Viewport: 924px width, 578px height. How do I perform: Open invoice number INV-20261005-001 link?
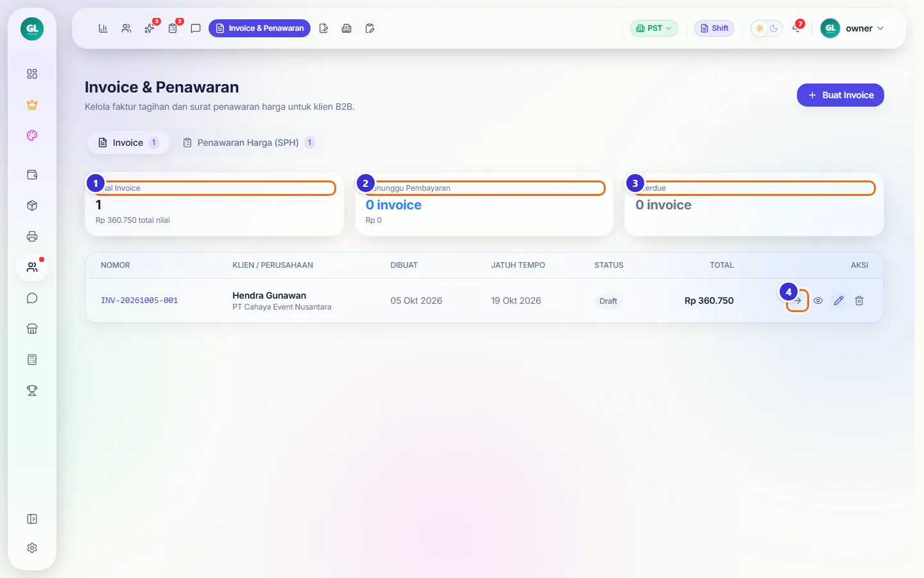tap(139, 301)
